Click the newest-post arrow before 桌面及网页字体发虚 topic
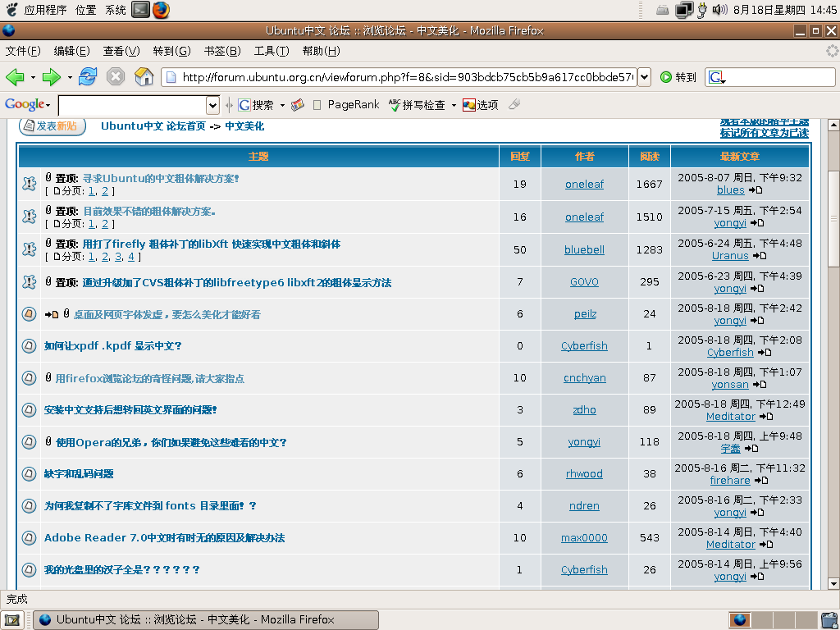 coord(52,314)
